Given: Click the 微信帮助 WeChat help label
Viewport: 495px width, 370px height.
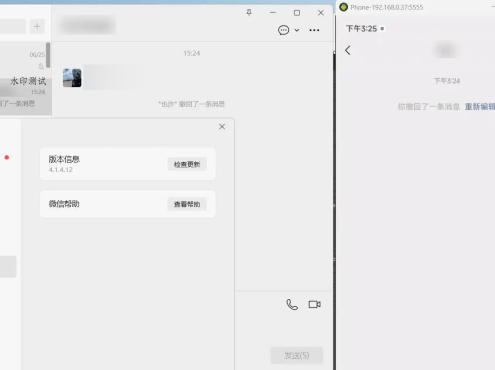Looking at the screenshot, I should click(x=64, y=204).
